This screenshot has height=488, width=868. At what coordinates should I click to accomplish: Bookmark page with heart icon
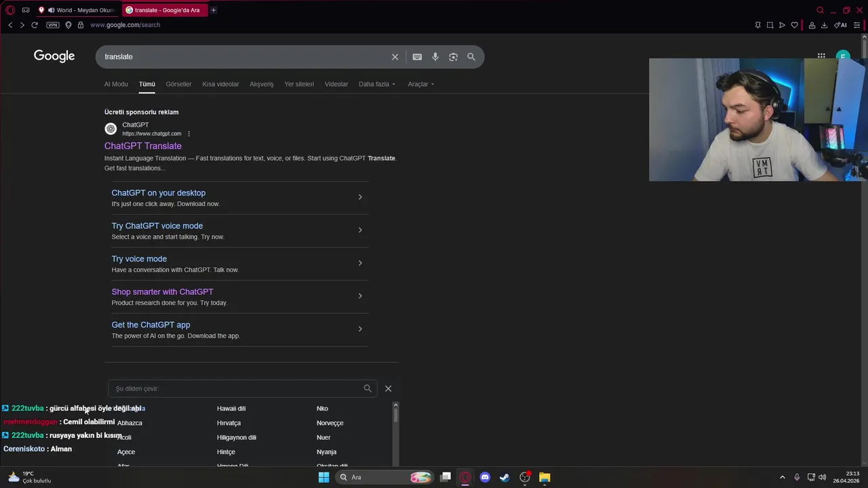point(794,25)
